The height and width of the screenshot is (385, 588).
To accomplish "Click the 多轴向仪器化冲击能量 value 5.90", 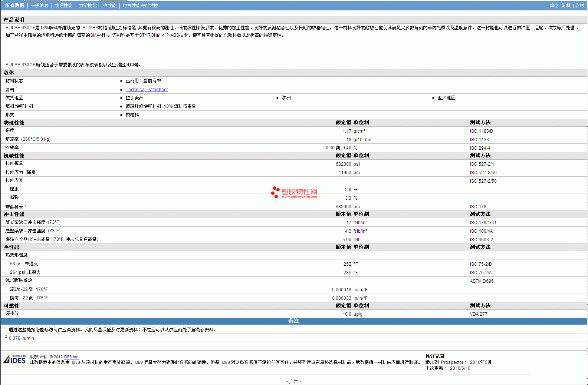I will [346, 240].
